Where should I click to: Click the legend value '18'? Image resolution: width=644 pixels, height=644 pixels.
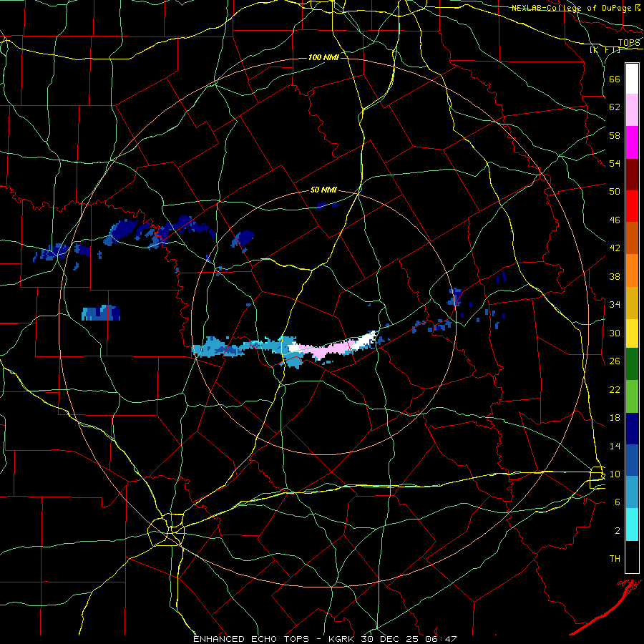(615, 418)
